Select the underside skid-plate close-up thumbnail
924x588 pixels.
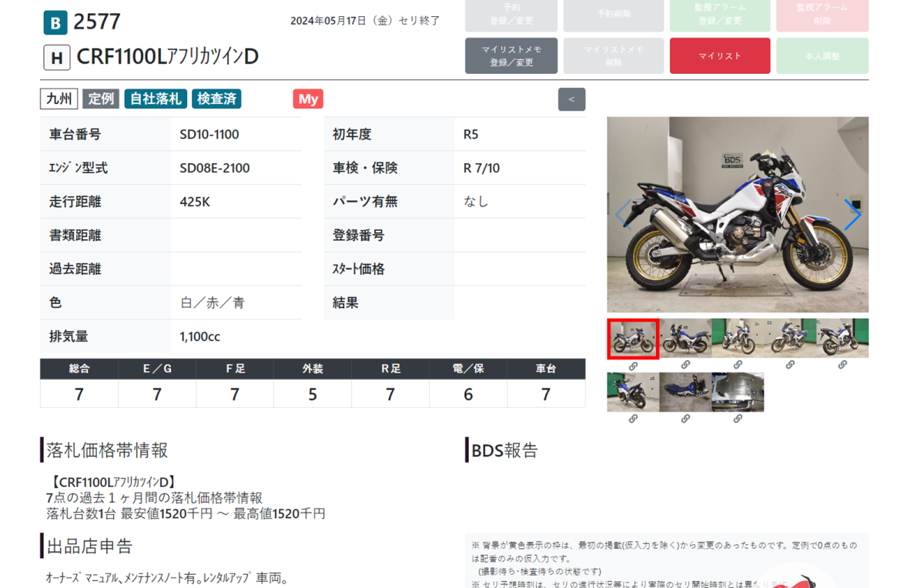point(738,393)
